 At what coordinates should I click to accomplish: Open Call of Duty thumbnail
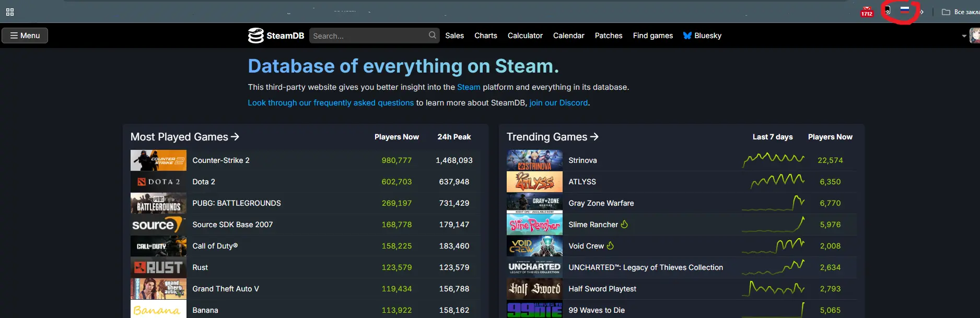point(158,246)
